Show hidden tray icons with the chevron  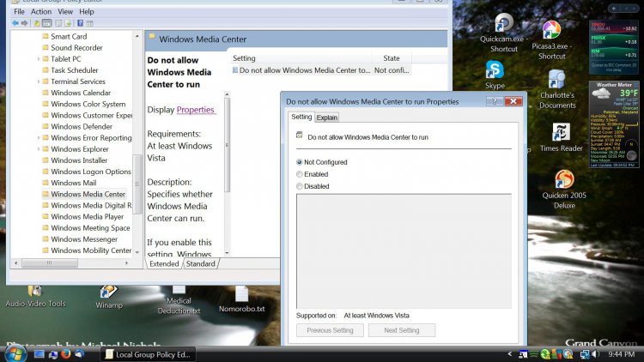click(x=510, y=353)
